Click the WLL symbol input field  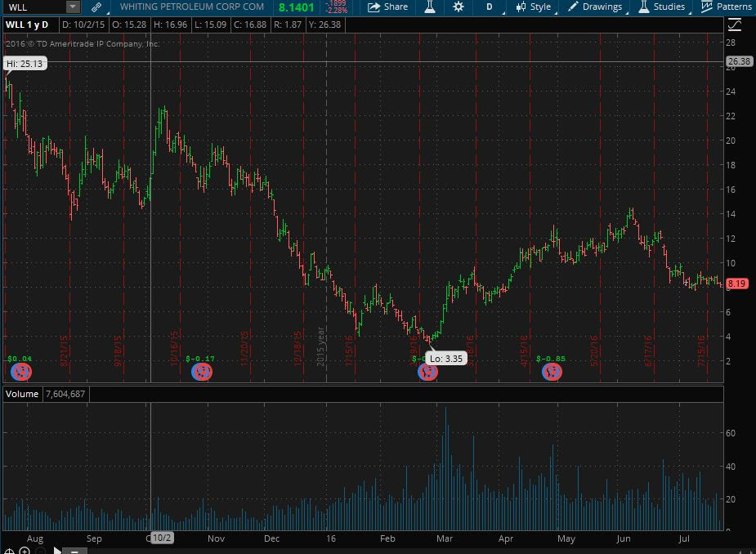pos(33,7)
